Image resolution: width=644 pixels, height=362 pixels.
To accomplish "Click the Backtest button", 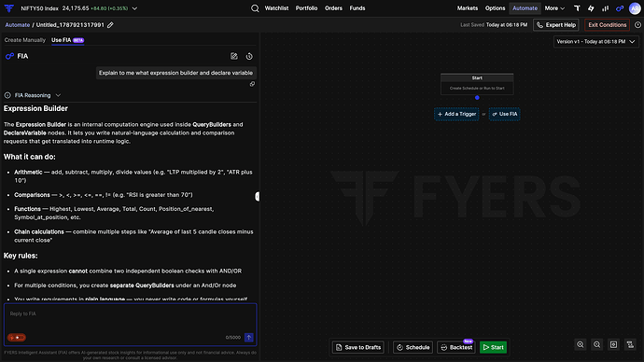I will point(456,347).
